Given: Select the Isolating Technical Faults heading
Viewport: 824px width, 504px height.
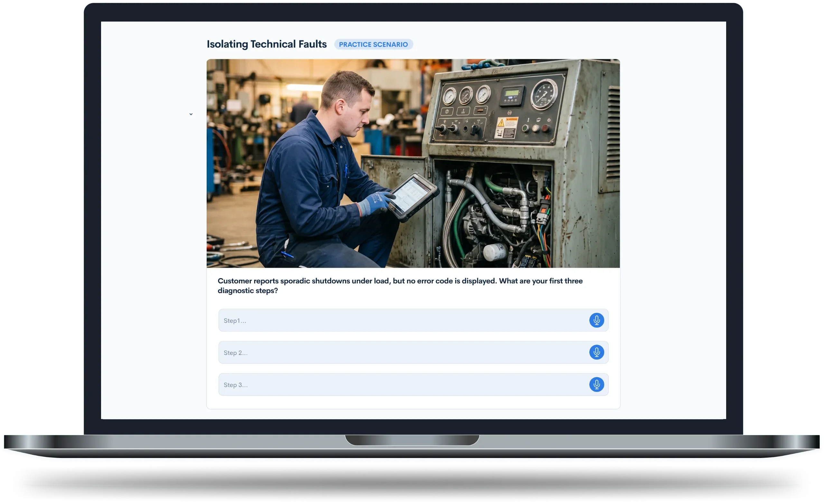Looking at the screenshot, I should coord(267,44).
